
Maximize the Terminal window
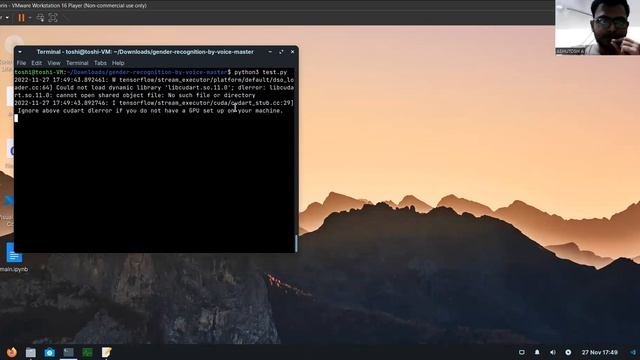pos(281,52)
